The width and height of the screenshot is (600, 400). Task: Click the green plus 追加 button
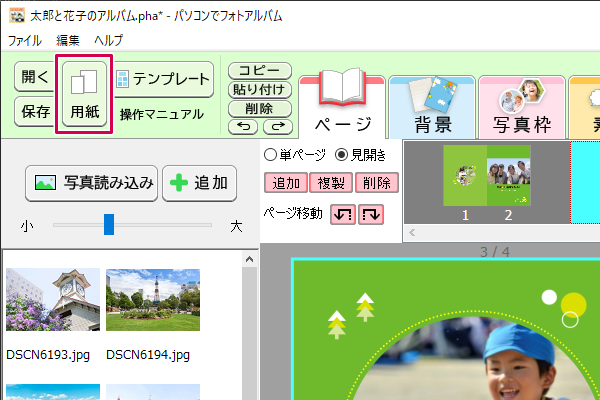(x=199, y=183)
